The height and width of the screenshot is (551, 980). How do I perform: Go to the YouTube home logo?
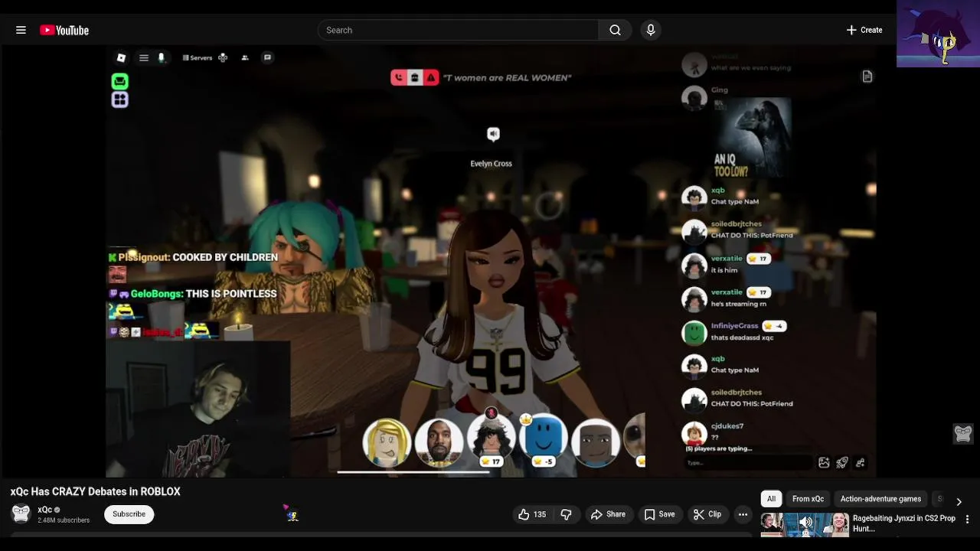[x=64, y=30]
